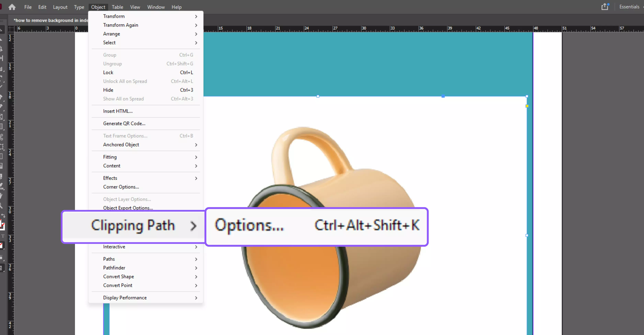644x335 pixels.
Task: Open the Window menu
Action: click(156, 7)
